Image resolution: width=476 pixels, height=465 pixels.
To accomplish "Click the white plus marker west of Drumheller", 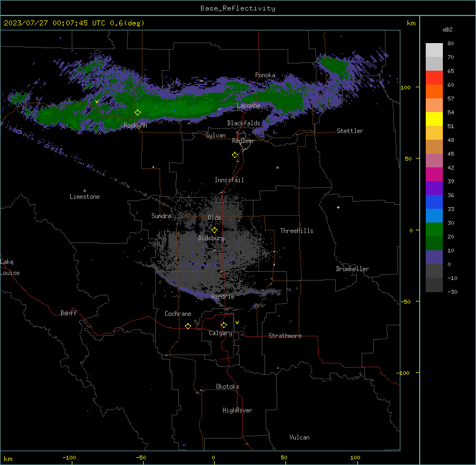I will coord(338,207).
